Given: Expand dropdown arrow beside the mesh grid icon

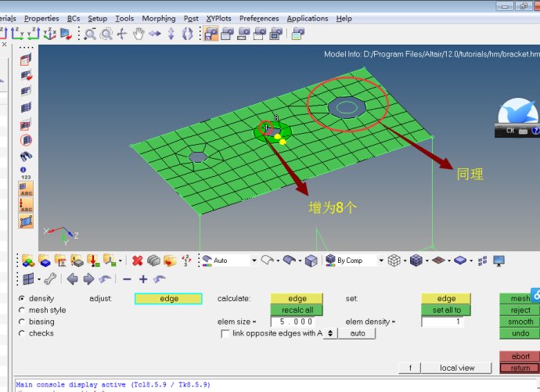Looking at the screenshot, I should 39,279.
